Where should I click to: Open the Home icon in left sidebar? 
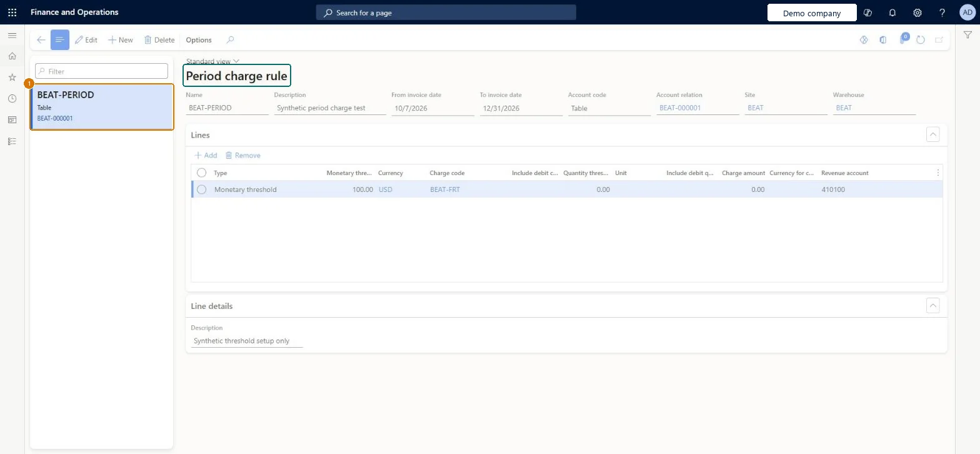coord(12,56)
